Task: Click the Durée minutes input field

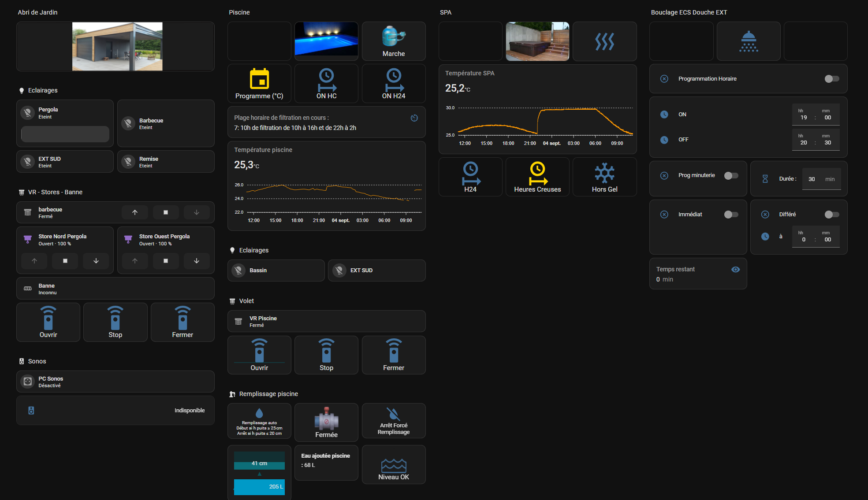Action: 812,179
